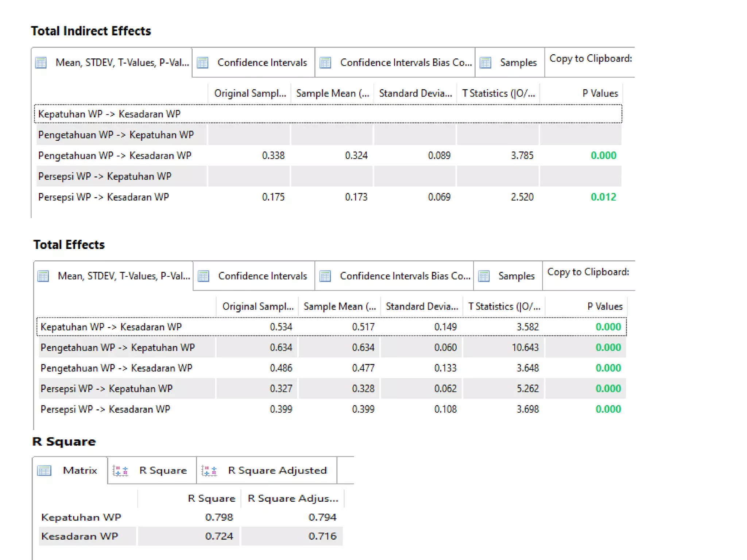747x560 pixels.
Task: Click R Square Adjusted column header in matrix
Action: tap(293, 498)
